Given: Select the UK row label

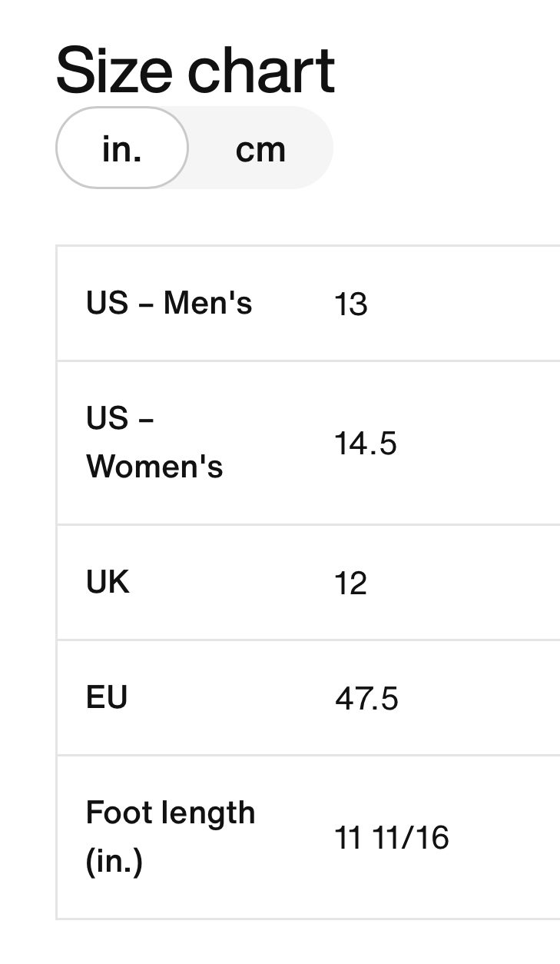Looking at the screenshot, I should (108, 582).
